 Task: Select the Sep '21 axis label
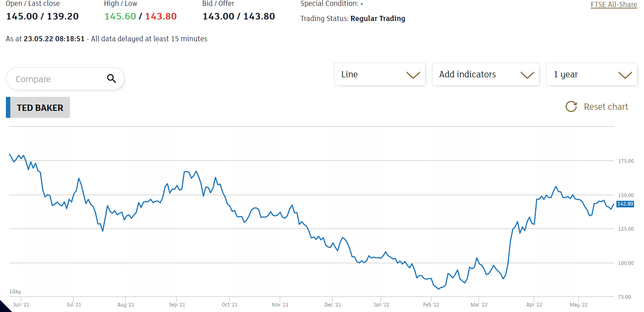point(177,305)
